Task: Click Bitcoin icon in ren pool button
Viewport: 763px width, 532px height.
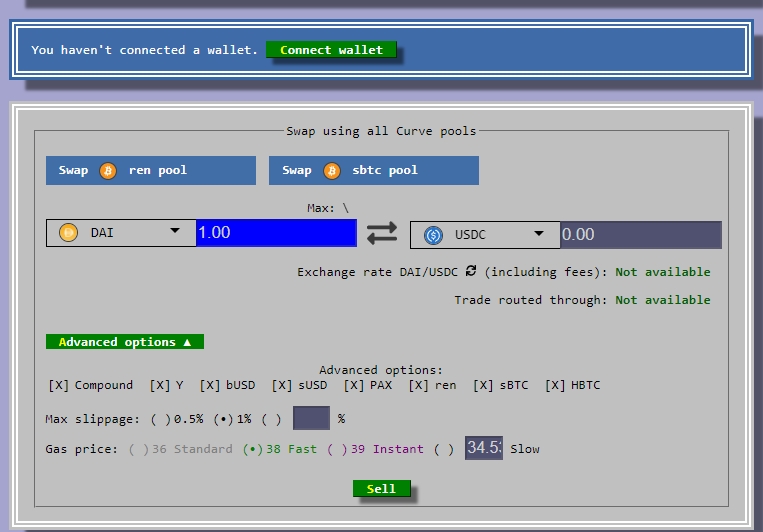Action: pos(108,171)
